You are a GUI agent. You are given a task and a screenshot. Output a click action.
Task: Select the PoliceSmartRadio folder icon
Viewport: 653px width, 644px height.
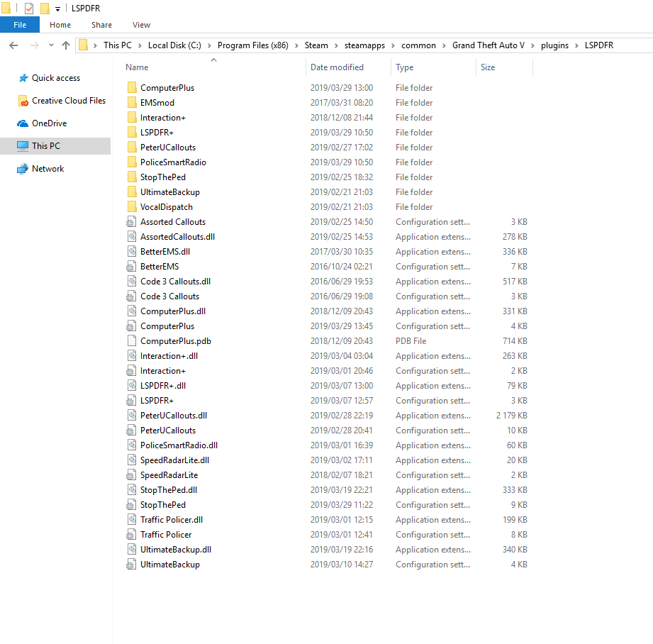click(132, 162)
